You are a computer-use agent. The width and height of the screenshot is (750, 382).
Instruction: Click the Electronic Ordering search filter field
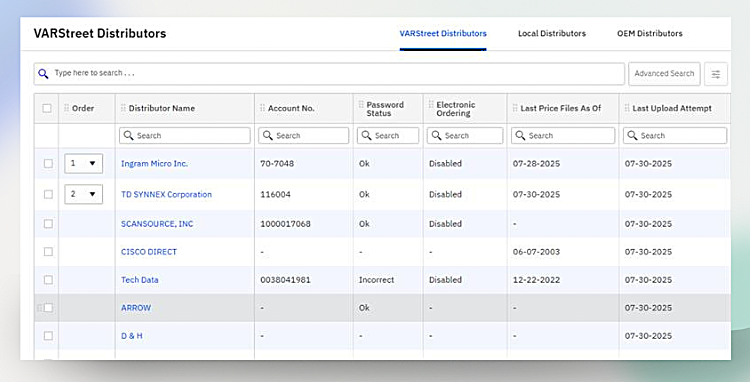coord(465,136)
